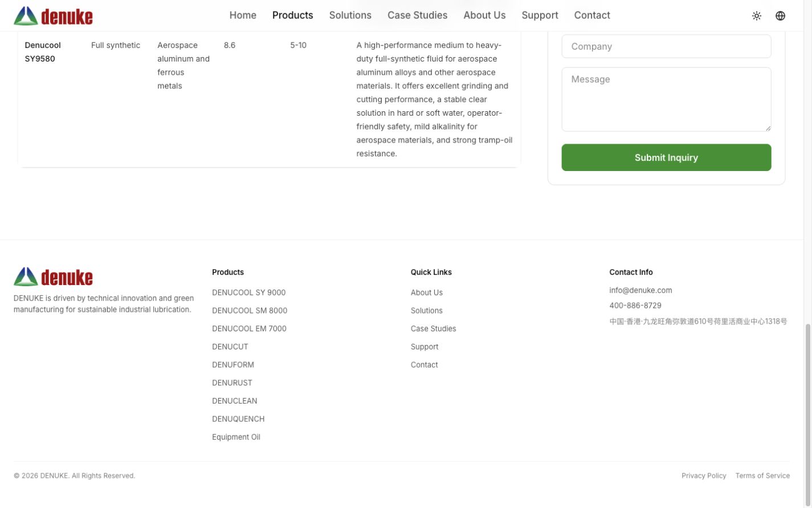Screen dimensions: 812x508
Task: Focus the Company input field
Action: click(666, 46)
